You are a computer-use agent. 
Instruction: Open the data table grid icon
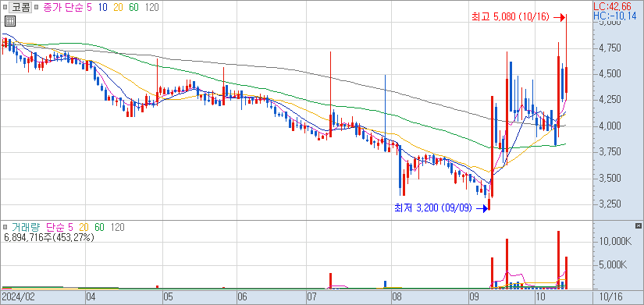coord(10,21)
